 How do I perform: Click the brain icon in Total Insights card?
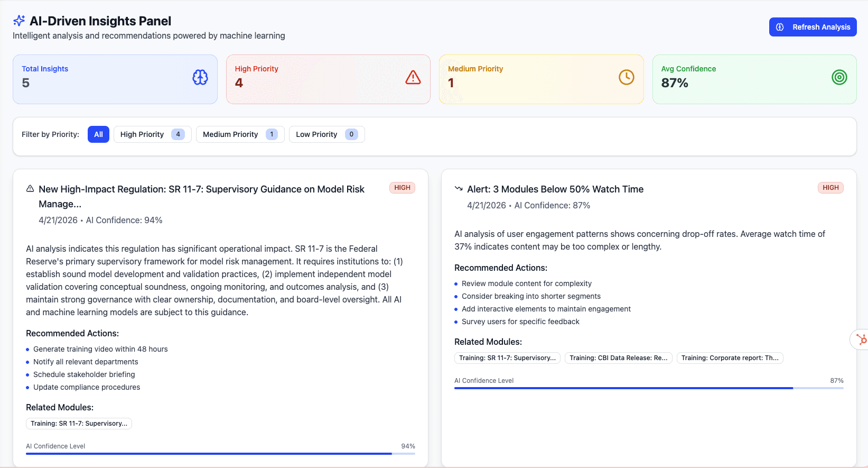[200, 77]
